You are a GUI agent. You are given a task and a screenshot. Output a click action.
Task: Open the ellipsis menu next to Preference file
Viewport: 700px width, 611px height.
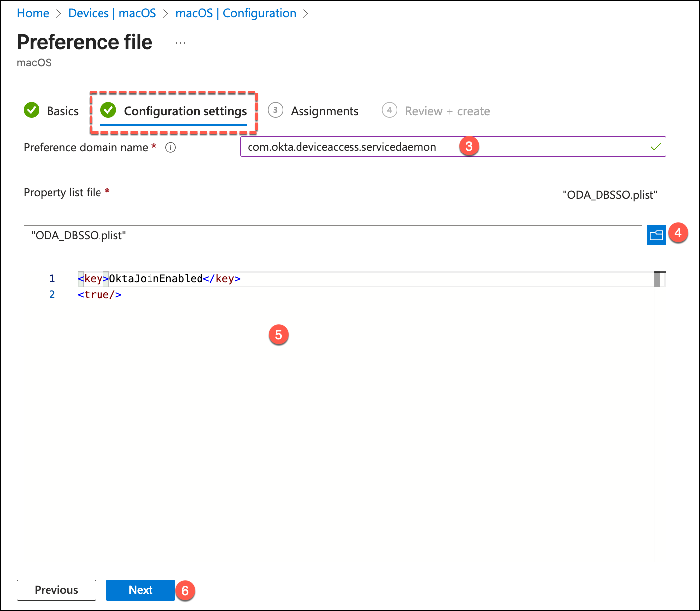[180, 43]
